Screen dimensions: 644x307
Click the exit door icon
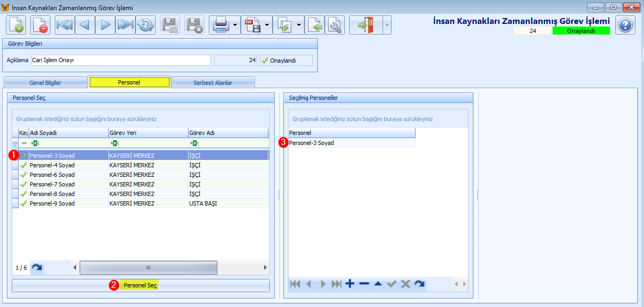click(x=365, y=25)
